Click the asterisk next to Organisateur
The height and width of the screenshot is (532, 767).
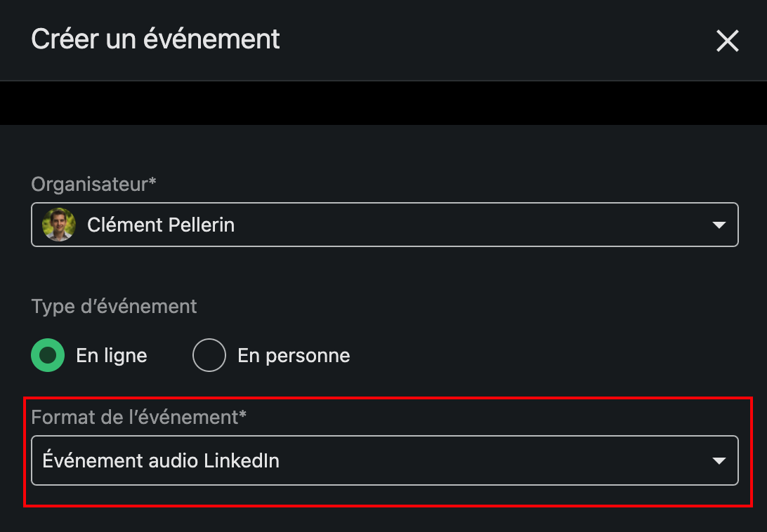152,182
